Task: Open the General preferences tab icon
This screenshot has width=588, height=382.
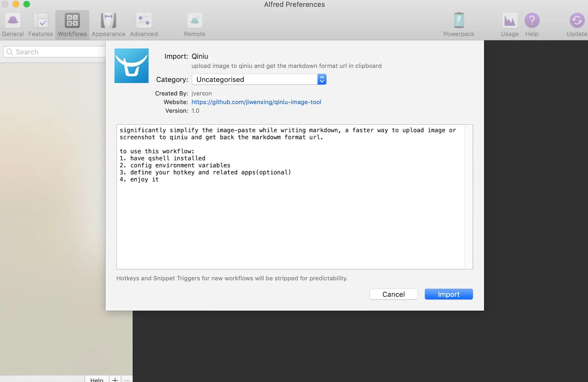Action: [x=13, y=21]
